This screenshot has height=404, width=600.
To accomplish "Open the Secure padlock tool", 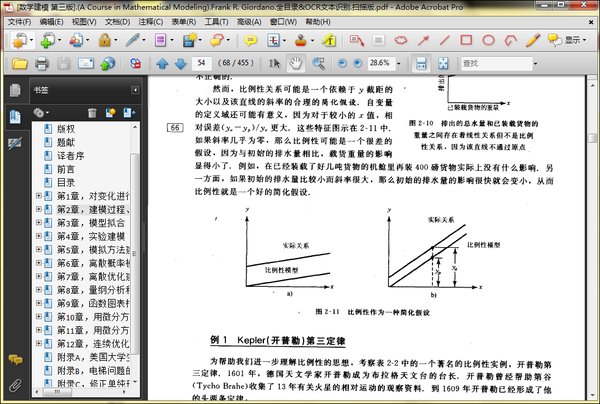I will [x=104, y=40].
